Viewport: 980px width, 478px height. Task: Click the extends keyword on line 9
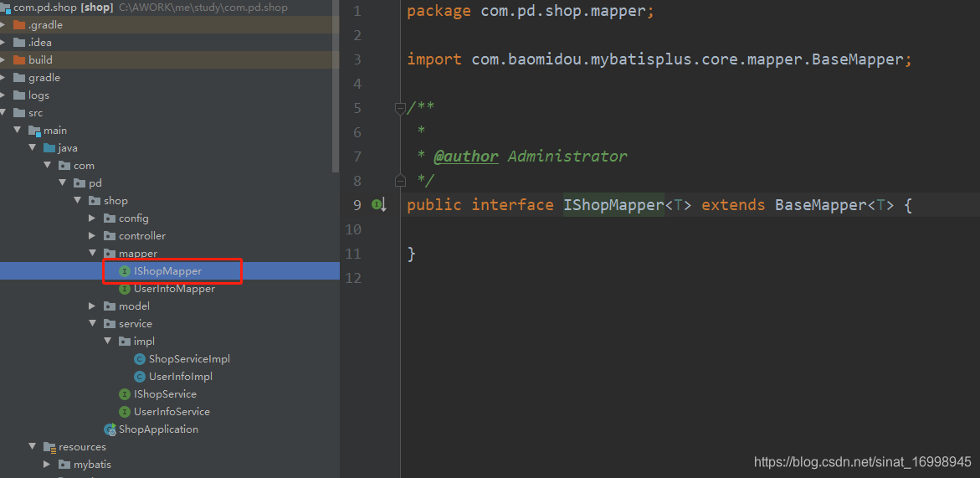(733, 205)
